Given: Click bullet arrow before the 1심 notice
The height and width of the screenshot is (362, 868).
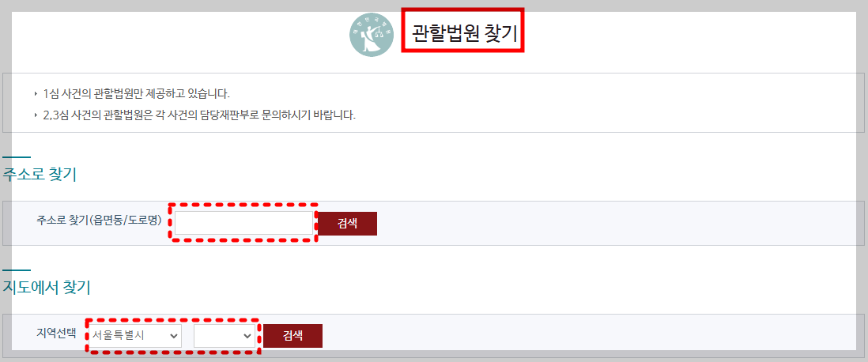Looking at the screenshot, I should pyautogui.click(x=36, y=93).
